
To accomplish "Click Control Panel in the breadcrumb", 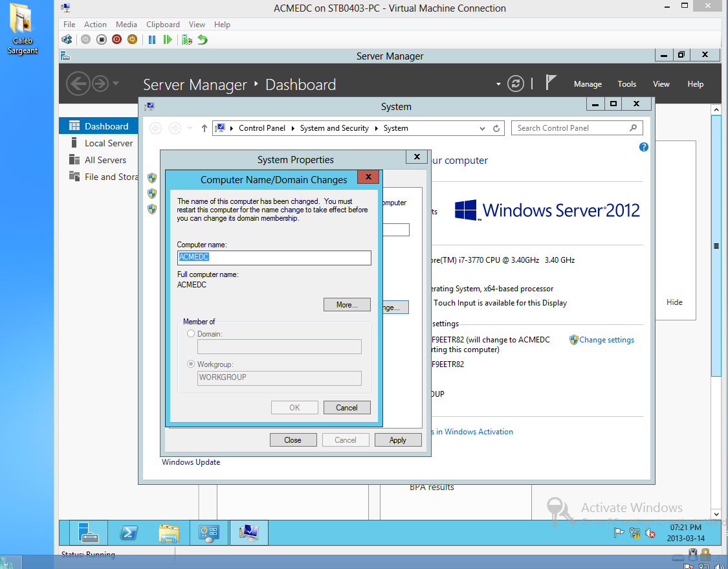I will (262, 128).
